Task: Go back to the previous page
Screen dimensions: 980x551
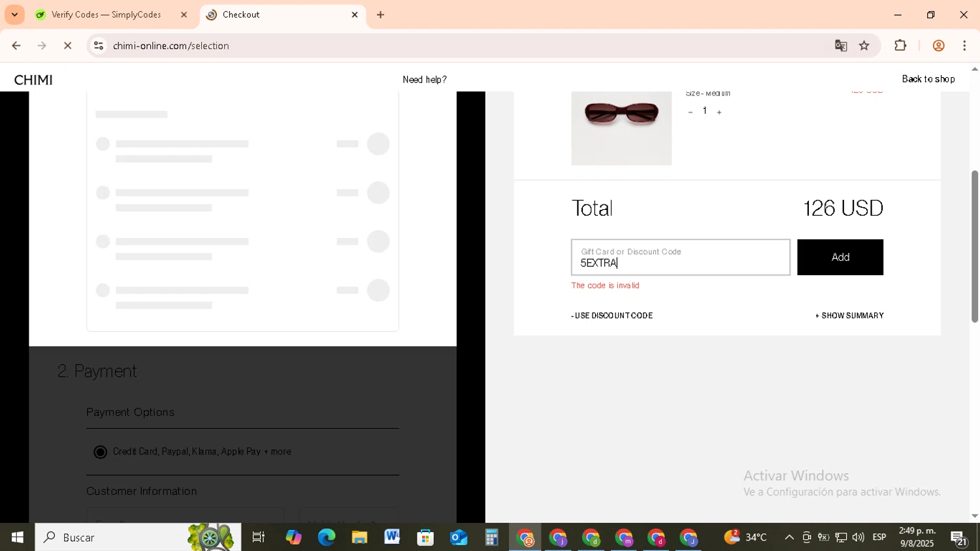Action: pos(16,46)
